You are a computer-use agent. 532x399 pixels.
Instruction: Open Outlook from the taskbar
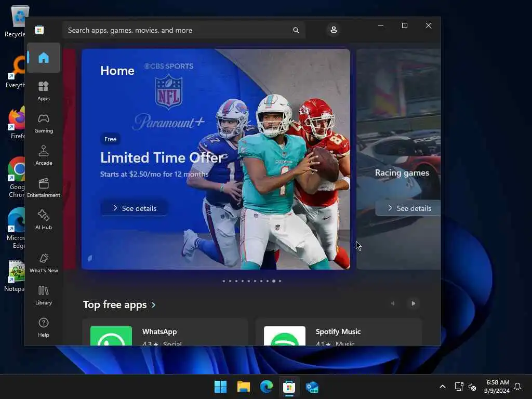pos(312,387)
